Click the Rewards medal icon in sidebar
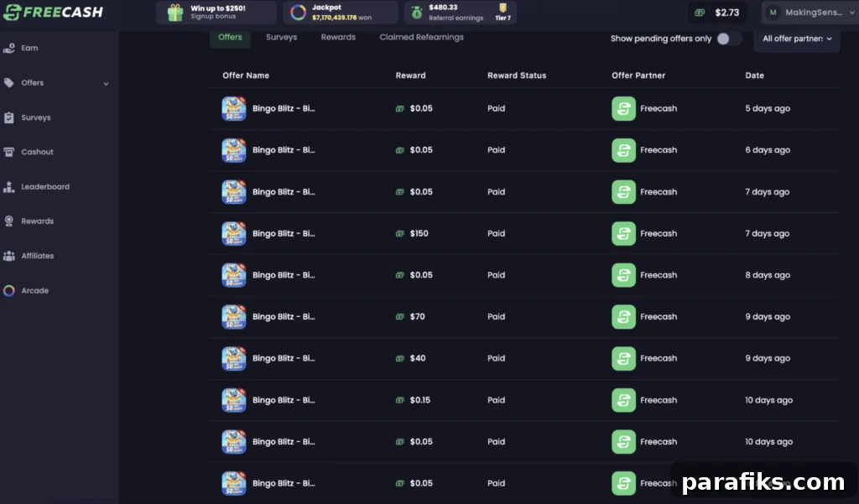859x504 pixels. 8,221
